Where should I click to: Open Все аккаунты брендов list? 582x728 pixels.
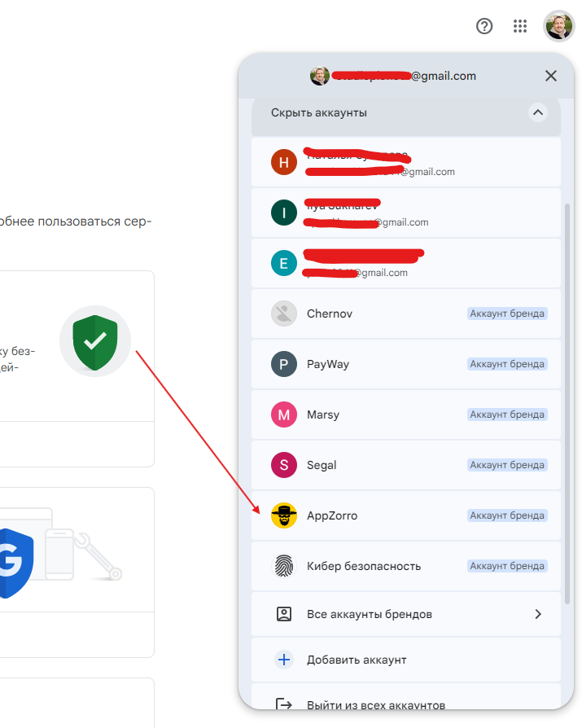coord(369,614)
